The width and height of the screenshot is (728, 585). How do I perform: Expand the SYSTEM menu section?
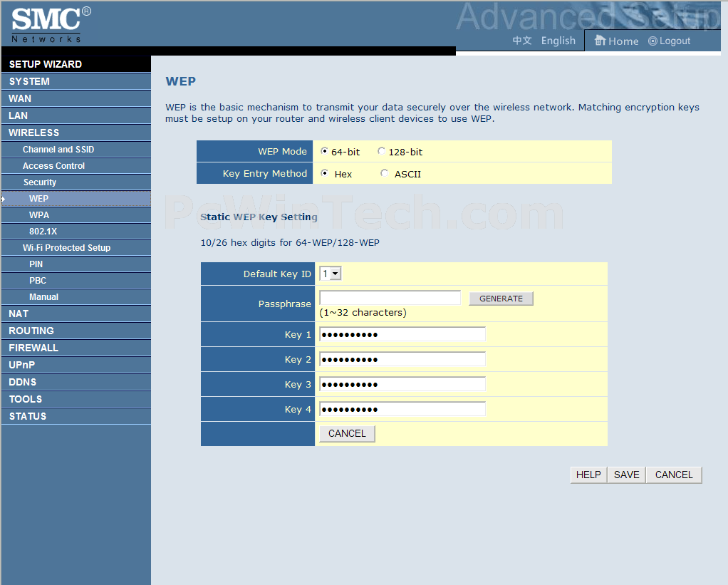(x=76, y=81)
